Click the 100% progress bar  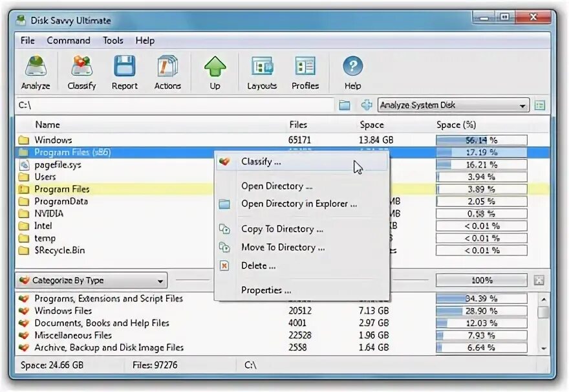tap(482, 280)
